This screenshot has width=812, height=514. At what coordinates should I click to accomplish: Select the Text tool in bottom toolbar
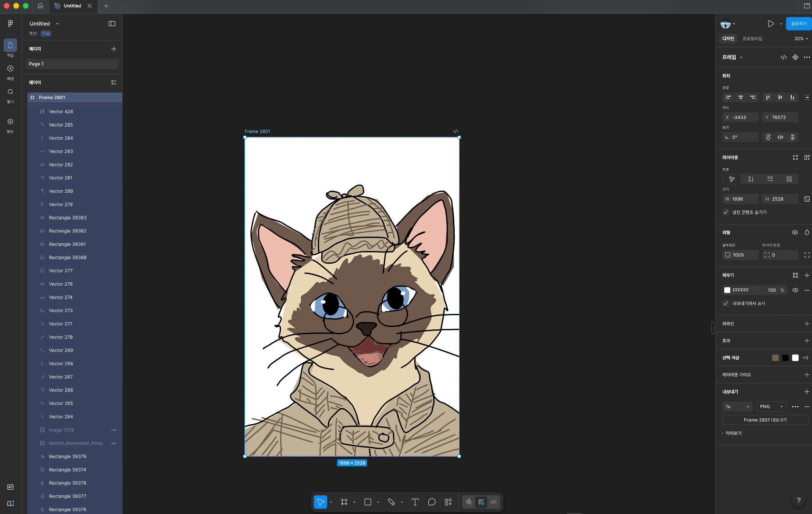click(415, 502)
